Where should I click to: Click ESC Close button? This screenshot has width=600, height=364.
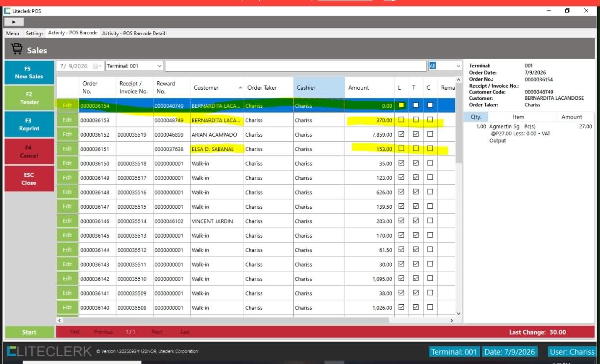[x=29, y=178]
